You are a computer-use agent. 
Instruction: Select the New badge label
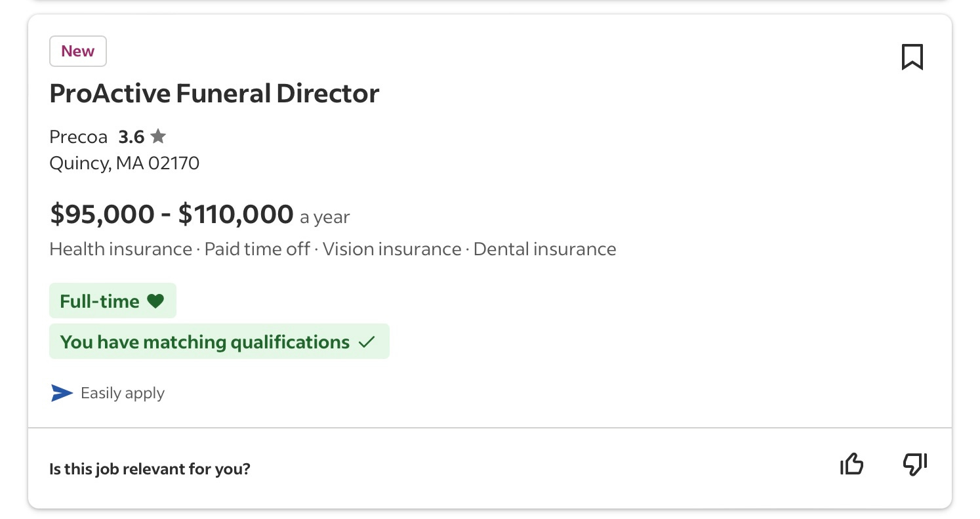(78, 51)
